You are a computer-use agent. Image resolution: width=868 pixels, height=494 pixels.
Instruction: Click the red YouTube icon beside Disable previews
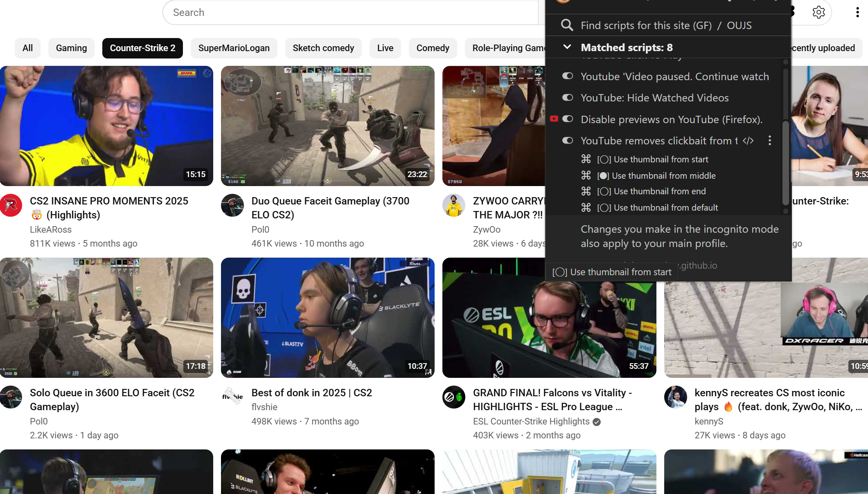tap(554, 119)
